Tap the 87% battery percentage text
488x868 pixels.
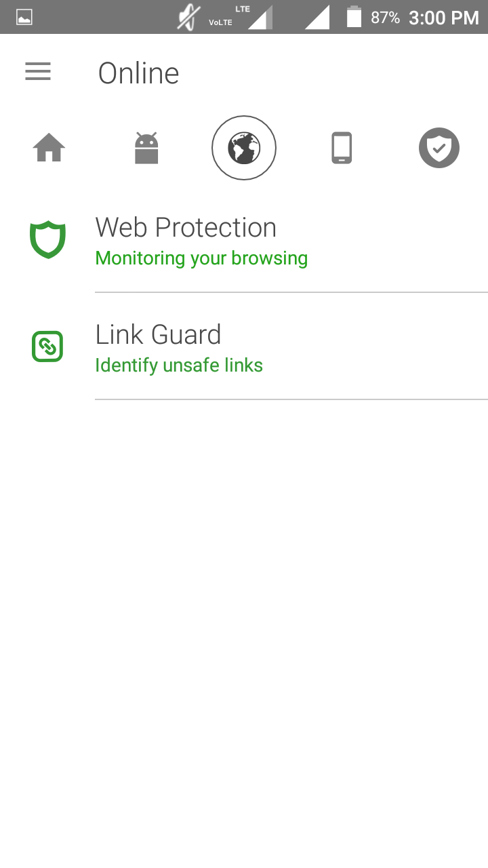click(385, 18)
